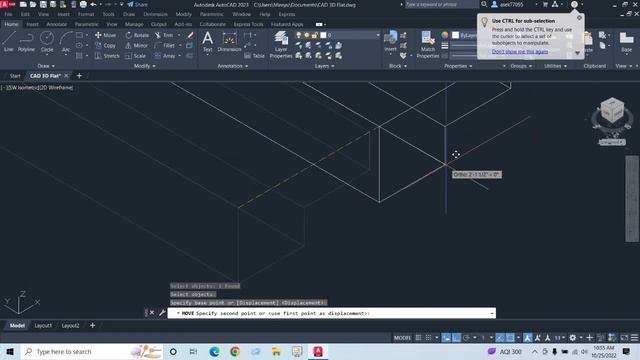Click the Trim command
640x360 pixels.
pyautogui.click(x=164, y=35)
